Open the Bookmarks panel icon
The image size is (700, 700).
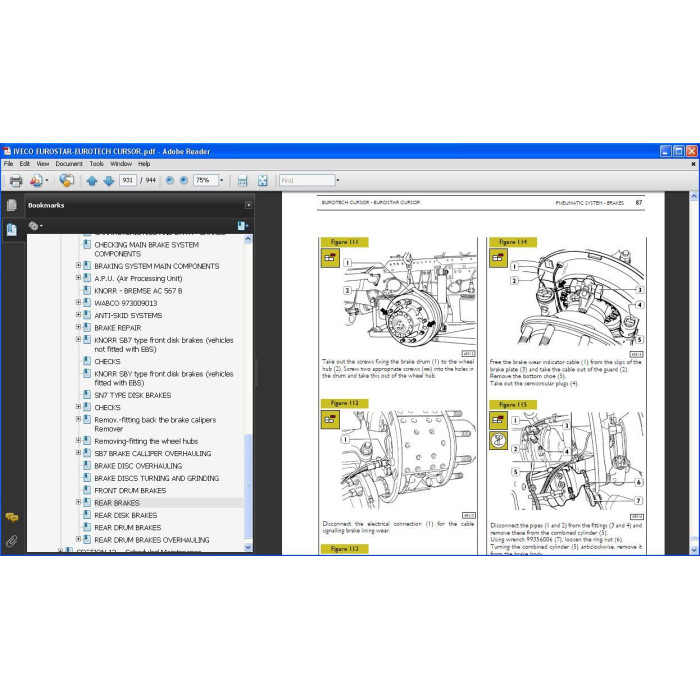click(x=12, y=229)
